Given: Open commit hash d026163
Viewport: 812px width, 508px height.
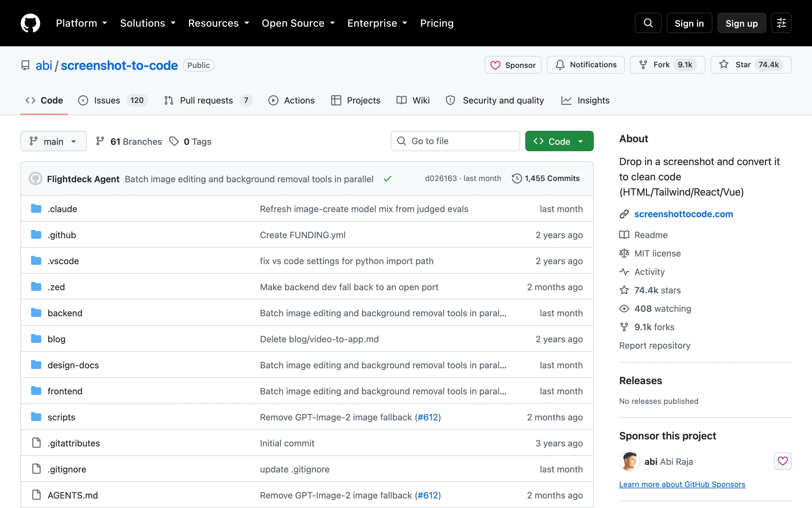Looking at the screenshot, I should coord(441,178).
